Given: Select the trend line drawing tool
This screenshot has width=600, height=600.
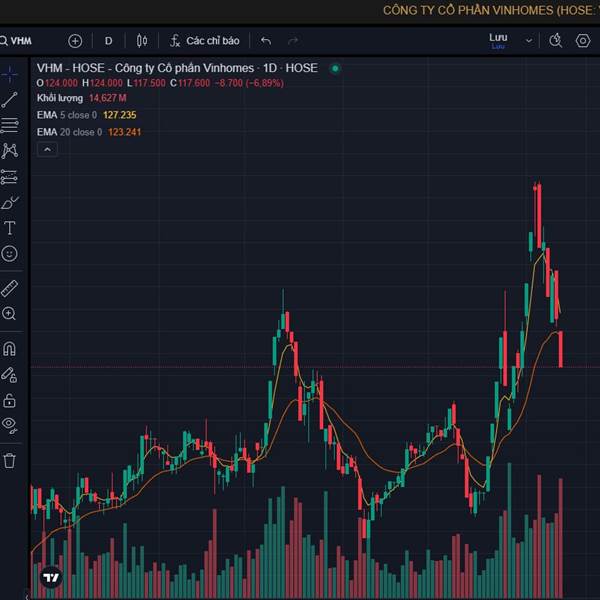Looking at the screenshot, I should click(x=10, y=100).
